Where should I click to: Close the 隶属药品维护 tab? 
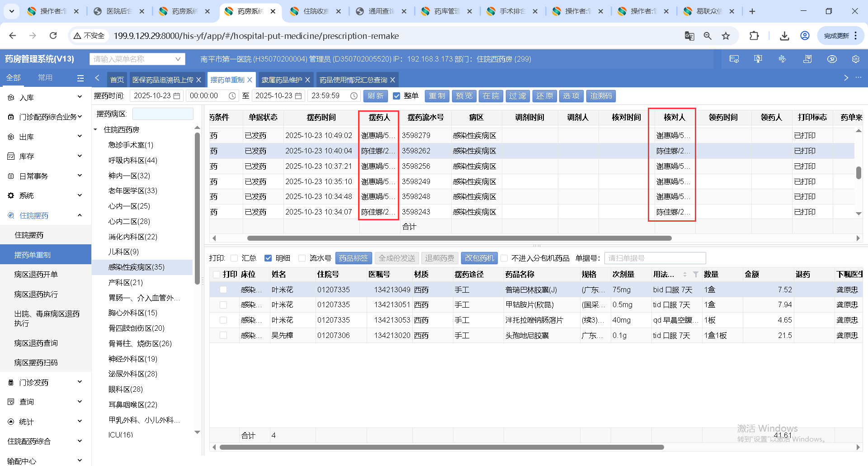[308, 80]
